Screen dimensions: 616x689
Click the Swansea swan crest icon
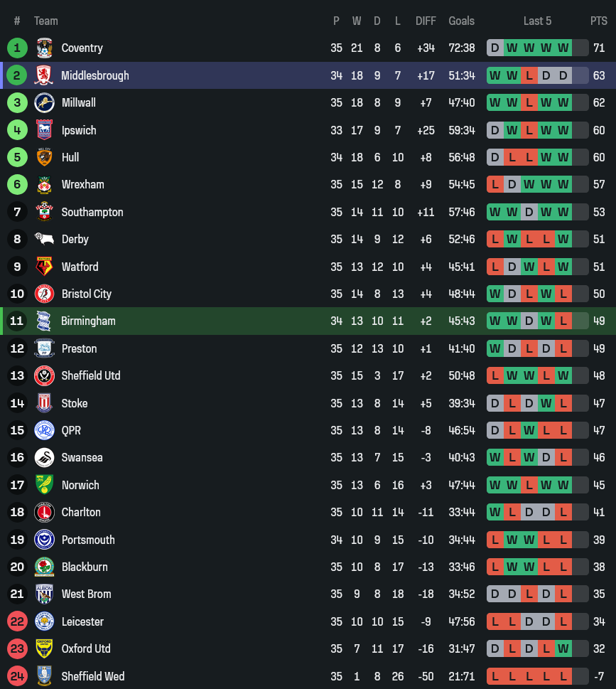coord(44,457)
